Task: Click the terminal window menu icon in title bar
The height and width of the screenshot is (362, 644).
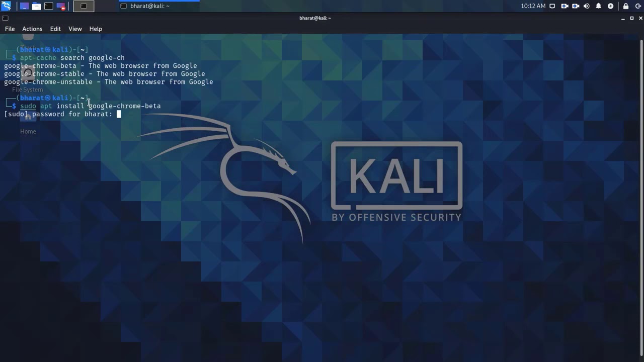Action: pos(5,18)
